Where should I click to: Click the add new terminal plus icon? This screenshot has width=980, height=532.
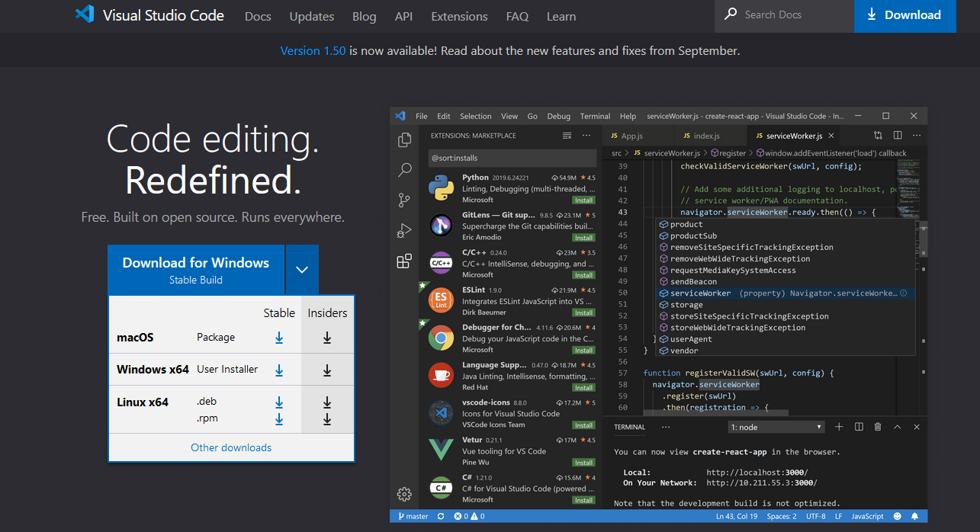click(839, 427)
